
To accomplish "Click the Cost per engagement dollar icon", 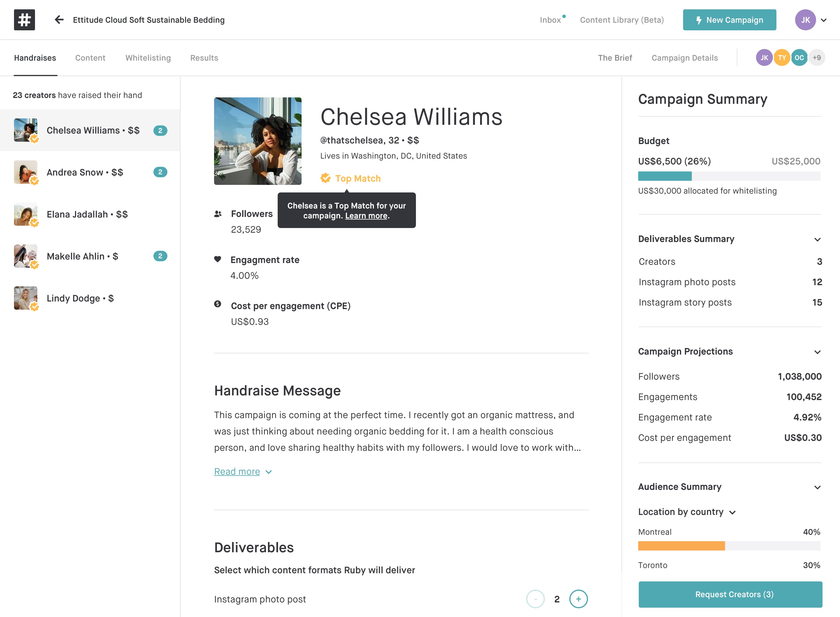I will pyautogui.click(x=217, y=304).
